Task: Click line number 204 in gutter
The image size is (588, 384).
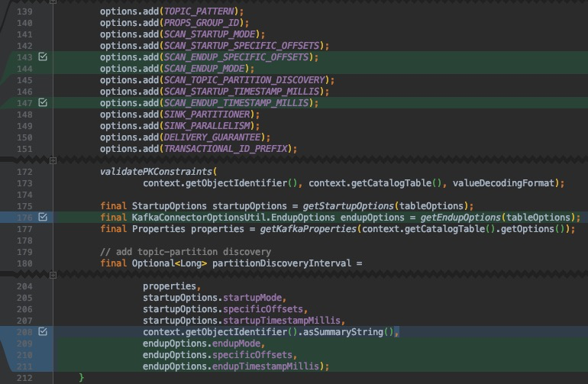Action: [24, 286]
